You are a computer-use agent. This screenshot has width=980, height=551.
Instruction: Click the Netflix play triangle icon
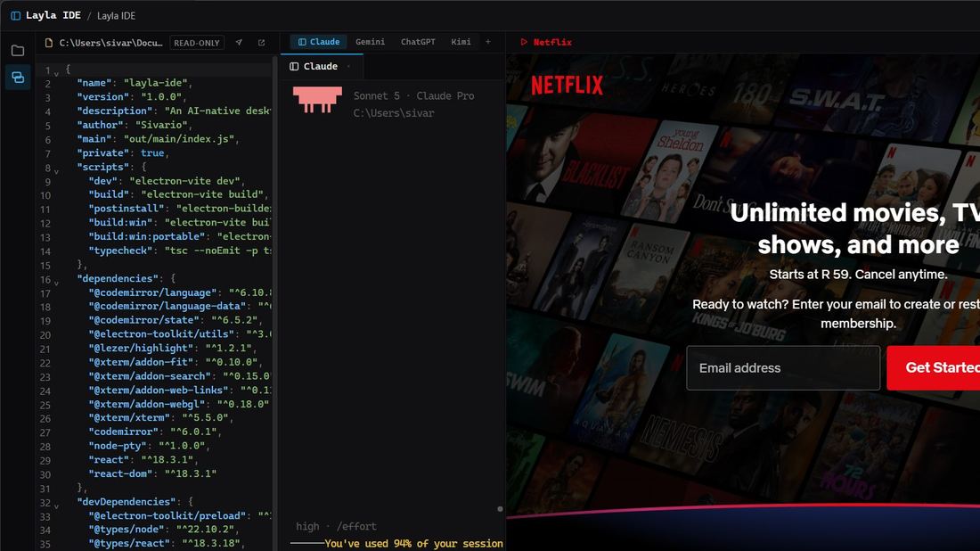click(x=524, y=42)
